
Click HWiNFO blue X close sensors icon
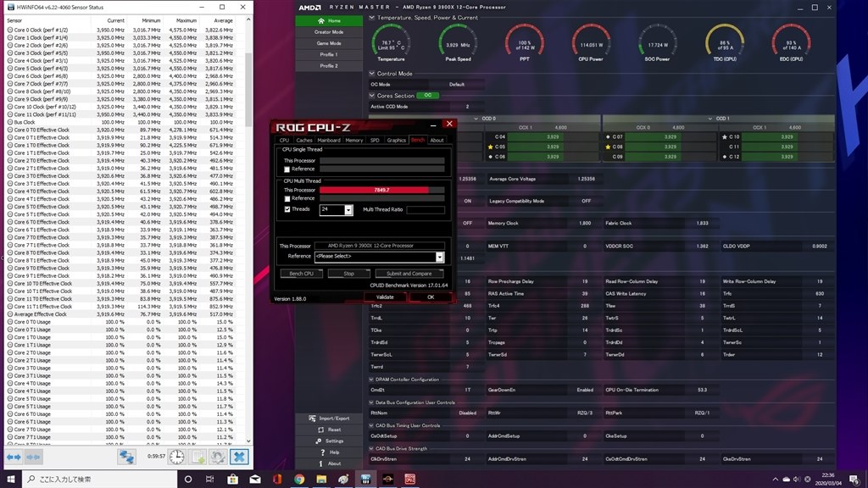coord(240,457)
